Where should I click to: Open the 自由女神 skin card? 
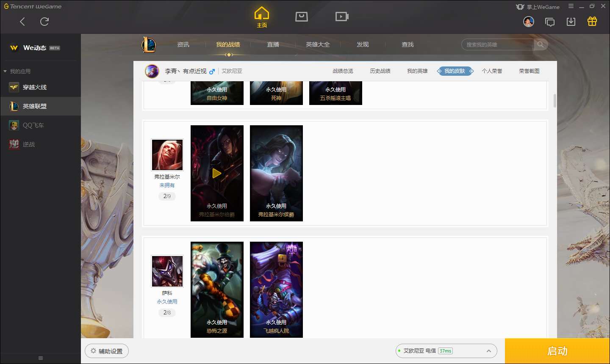[217, 93]
